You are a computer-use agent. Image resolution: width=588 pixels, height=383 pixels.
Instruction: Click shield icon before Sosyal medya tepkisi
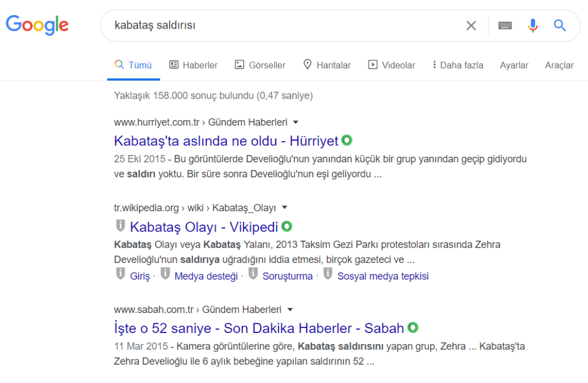pyautogui.click(x=328, y=274)
